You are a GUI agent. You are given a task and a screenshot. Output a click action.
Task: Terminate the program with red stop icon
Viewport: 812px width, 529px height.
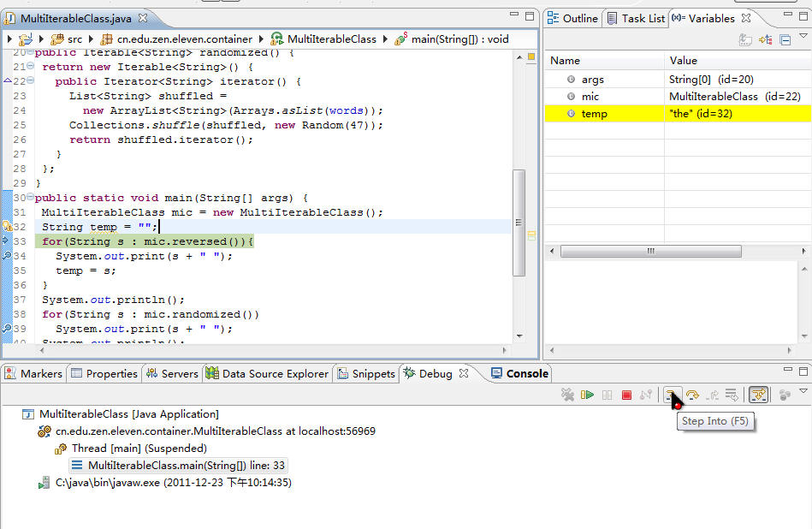[x=626, y=395]
